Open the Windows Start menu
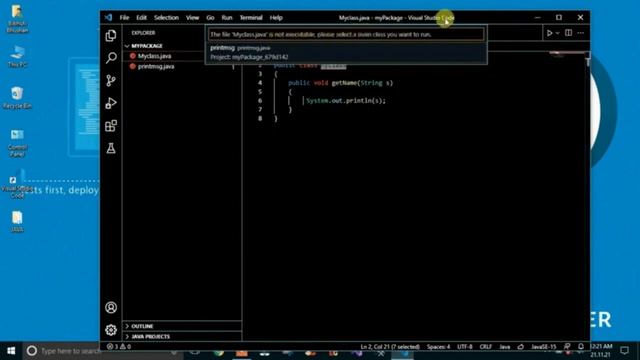This screenshot has width=640, height=360. (x=11, y=351)
